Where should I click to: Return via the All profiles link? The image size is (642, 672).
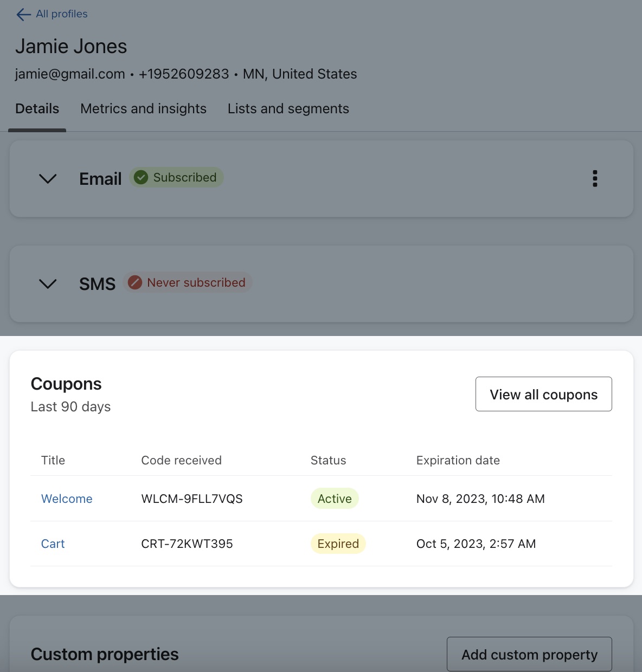pos(61,14)
